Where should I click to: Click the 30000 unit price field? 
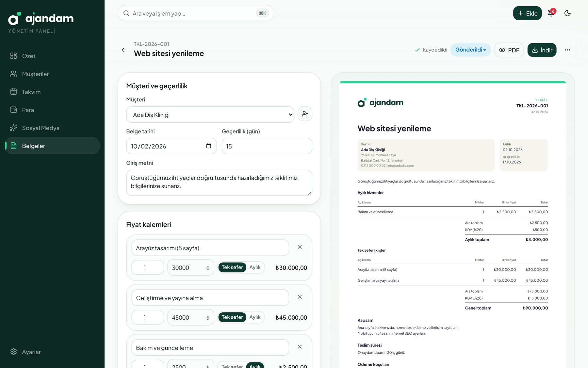point(191,268)
